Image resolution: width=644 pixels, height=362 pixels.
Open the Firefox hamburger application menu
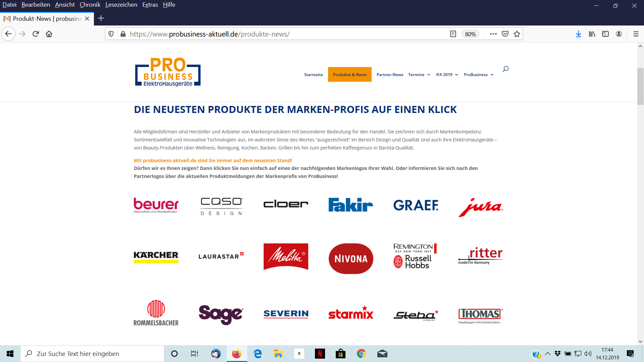636,34
